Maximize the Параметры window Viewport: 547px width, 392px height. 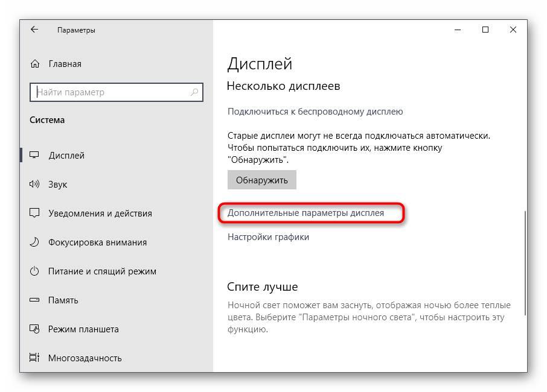point(485,30)
